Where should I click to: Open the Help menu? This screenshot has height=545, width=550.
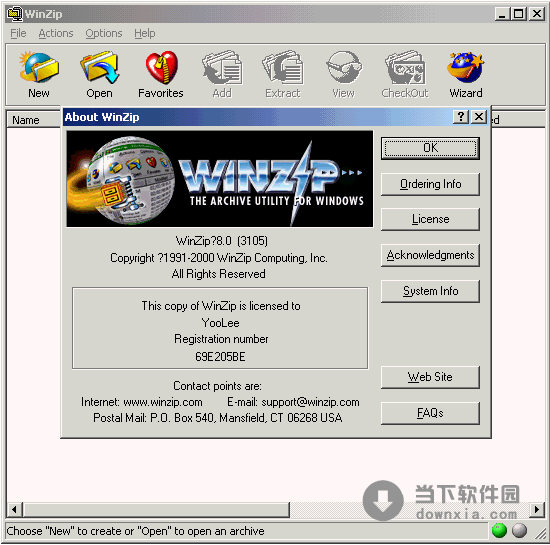point(145,33)
